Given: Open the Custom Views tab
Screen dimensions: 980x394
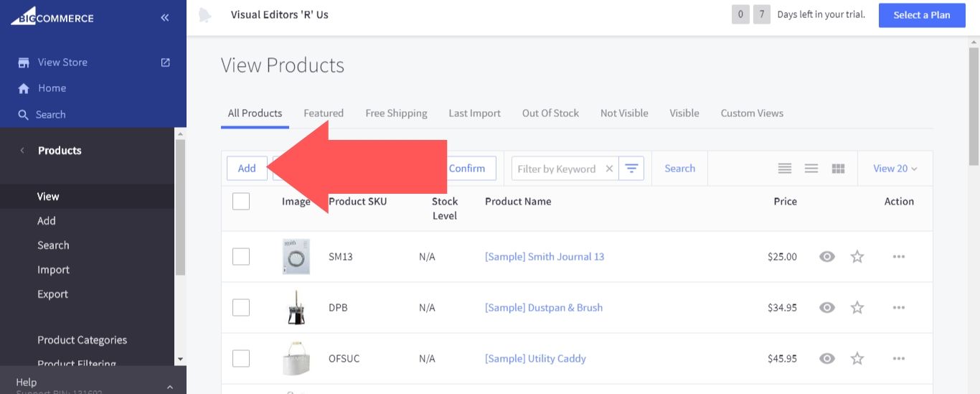Looking at the screenshot, I should (x=752, y=113).
